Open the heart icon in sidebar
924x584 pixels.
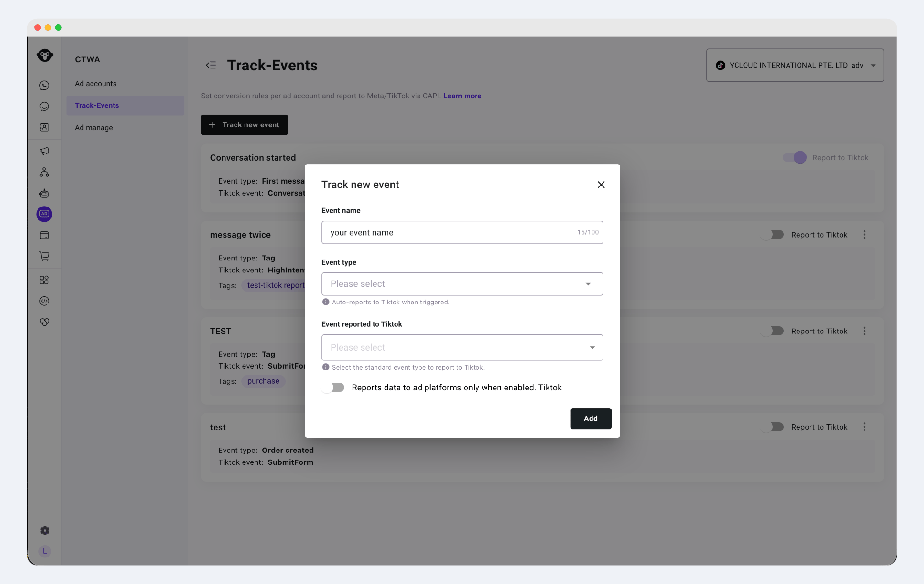[x=45, y=322]
